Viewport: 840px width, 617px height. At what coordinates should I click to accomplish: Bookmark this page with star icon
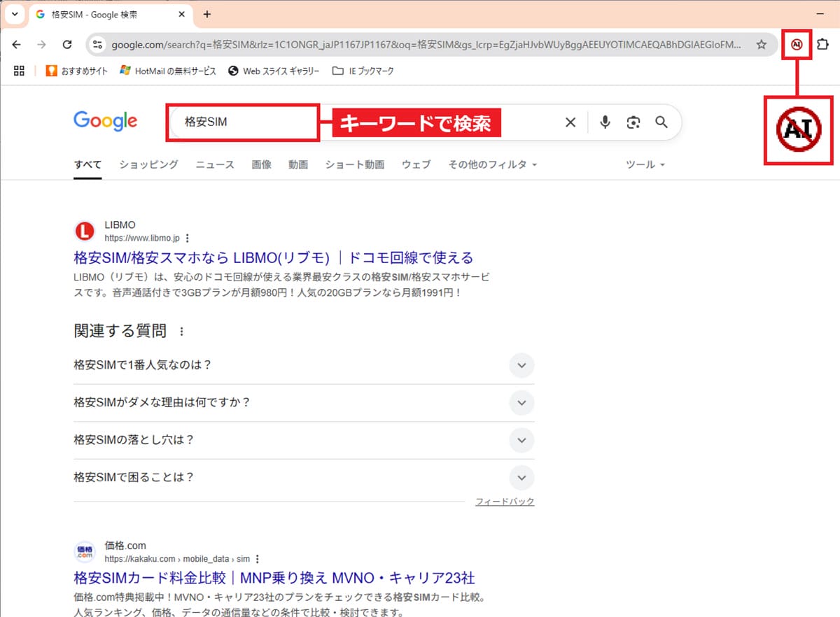(762, 44)
